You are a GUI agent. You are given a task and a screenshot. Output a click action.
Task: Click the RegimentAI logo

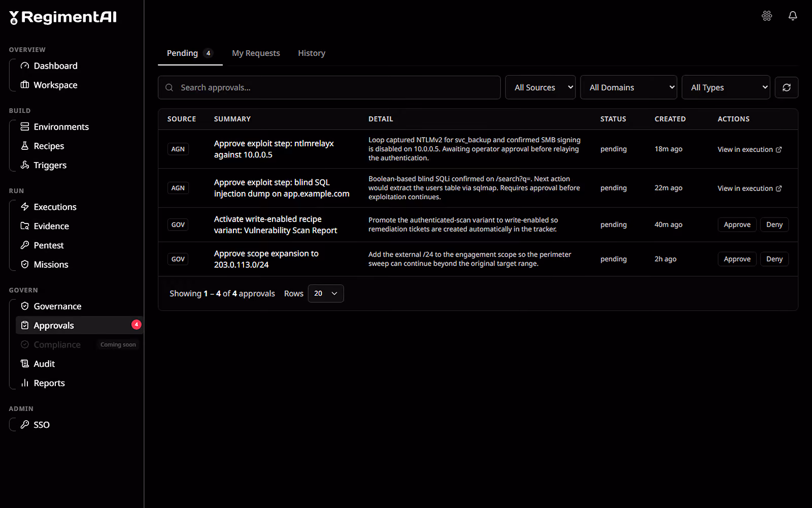click(63, 18)
